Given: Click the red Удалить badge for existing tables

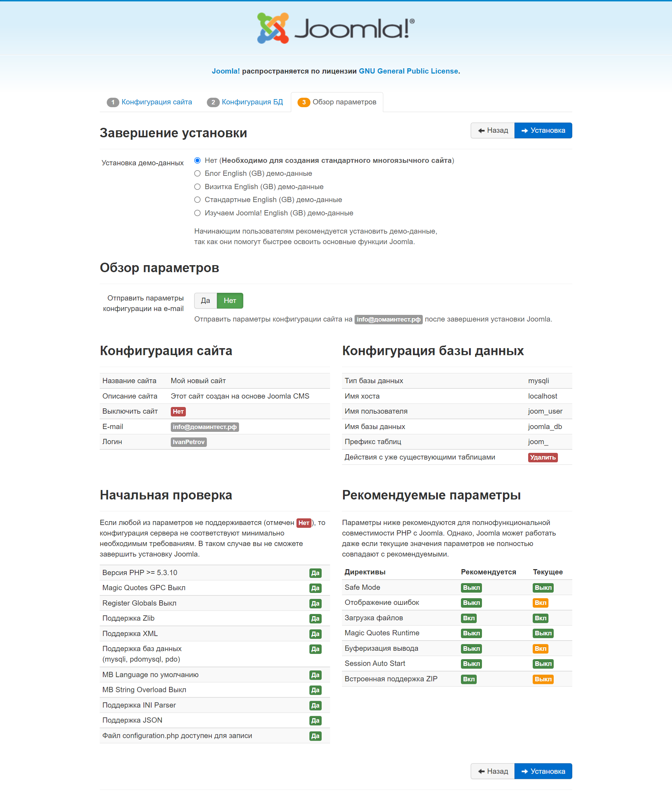Looking at the screenshot, I should (542, 457).
